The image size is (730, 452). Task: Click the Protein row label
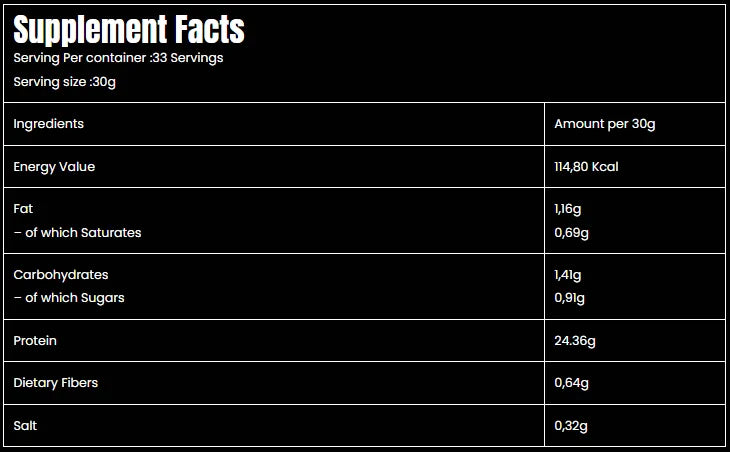point(35,341)
